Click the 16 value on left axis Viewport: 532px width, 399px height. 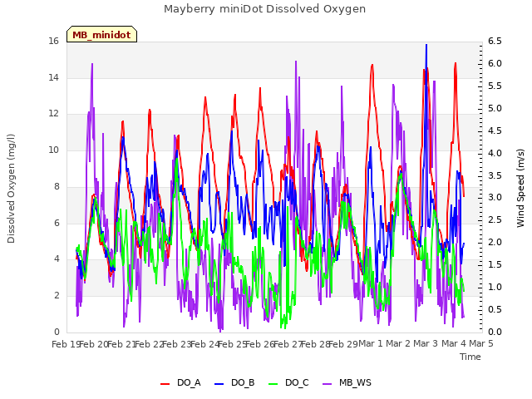click(53, 41)
